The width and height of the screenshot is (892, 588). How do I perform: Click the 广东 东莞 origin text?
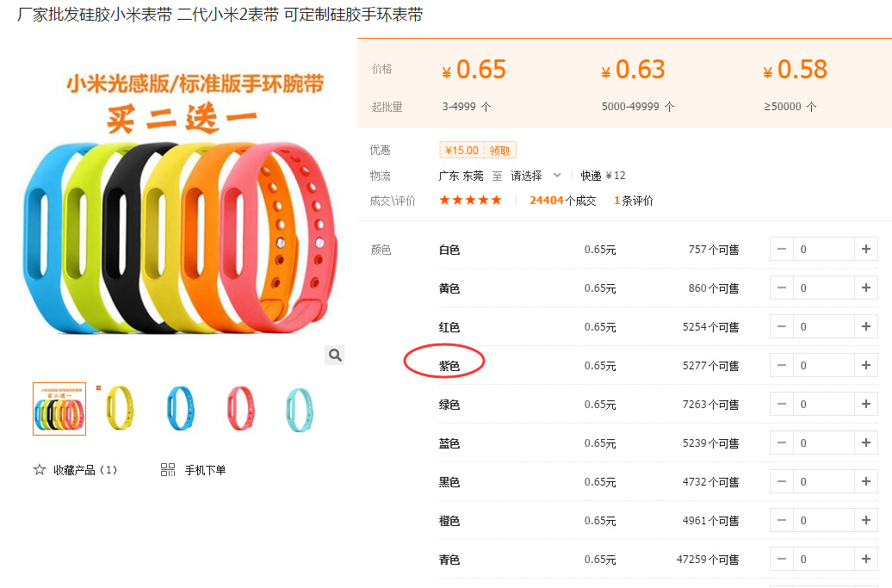[x=461, y=176]
